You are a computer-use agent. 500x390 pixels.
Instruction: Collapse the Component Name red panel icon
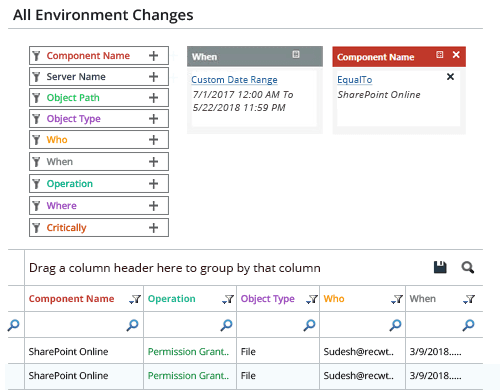tap(440, 55)
